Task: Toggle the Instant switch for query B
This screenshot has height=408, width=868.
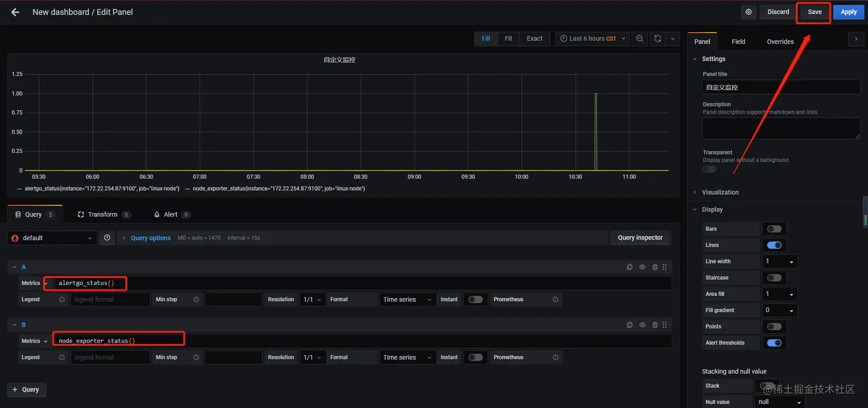Action: [x=475, y=357]
